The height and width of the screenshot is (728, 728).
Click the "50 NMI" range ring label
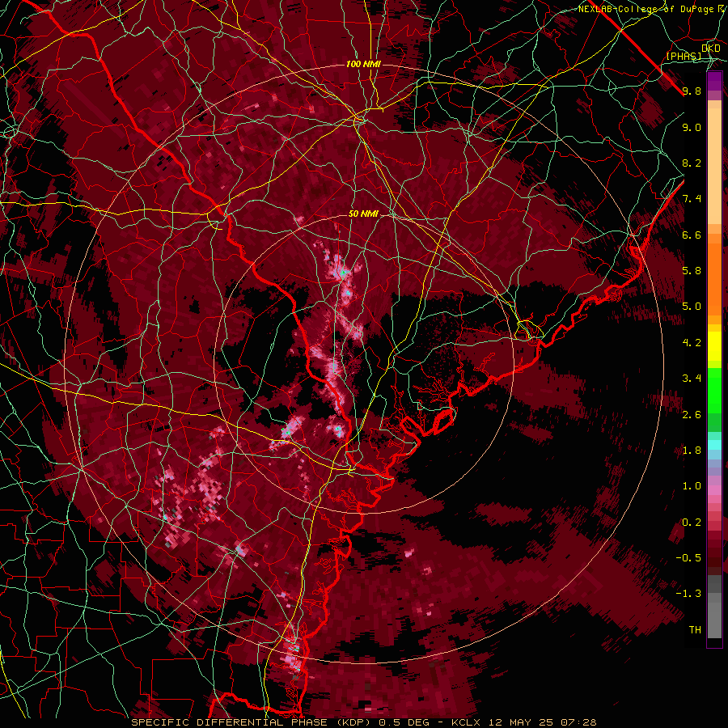pos(363,214)
